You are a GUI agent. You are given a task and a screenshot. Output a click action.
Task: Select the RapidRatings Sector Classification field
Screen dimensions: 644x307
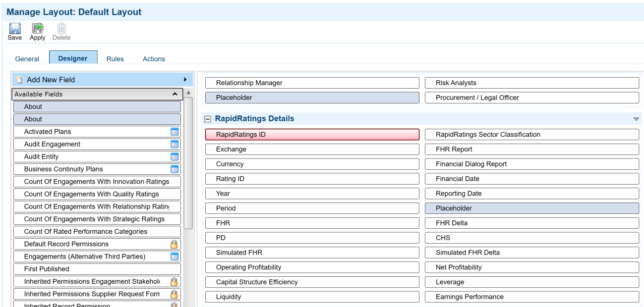click(x=532, y=135)
